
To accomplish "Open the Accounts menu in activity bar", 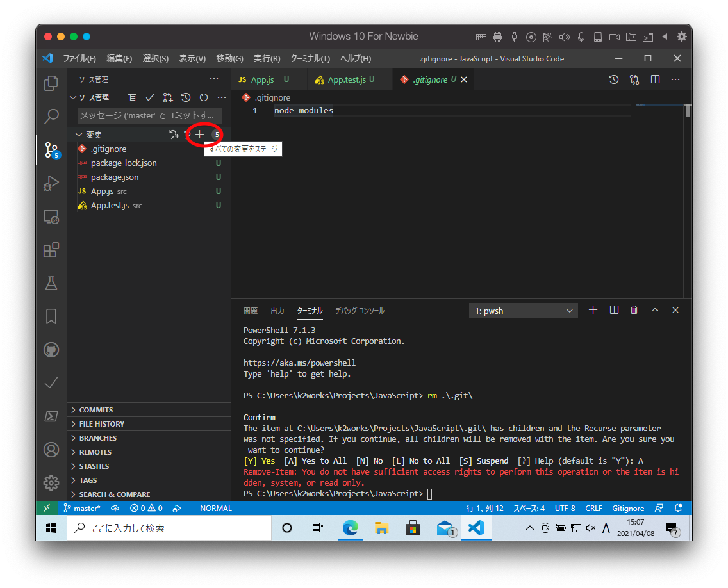I will 51,450.
